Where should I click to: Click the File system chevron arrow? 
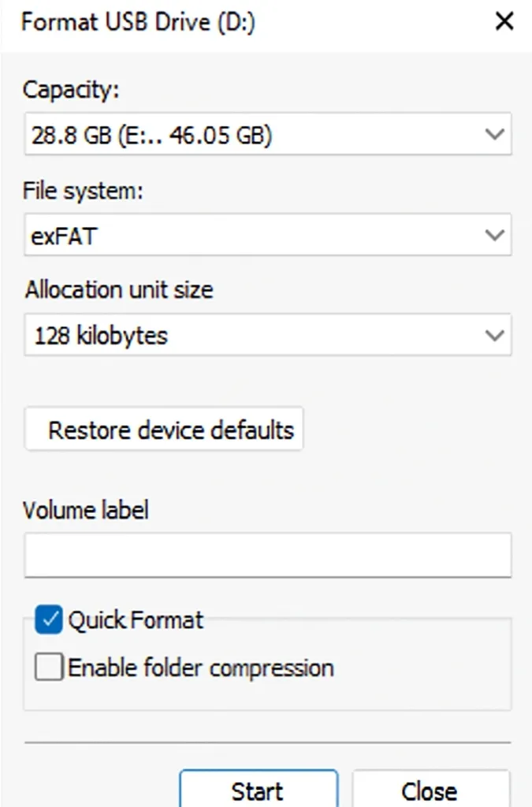[x=494, y=235]
